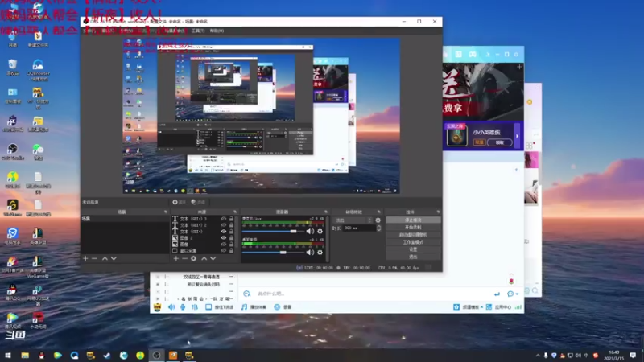
Task: Toggle visibility of text (GDI+) 2 source
Action: coord(224,225)
